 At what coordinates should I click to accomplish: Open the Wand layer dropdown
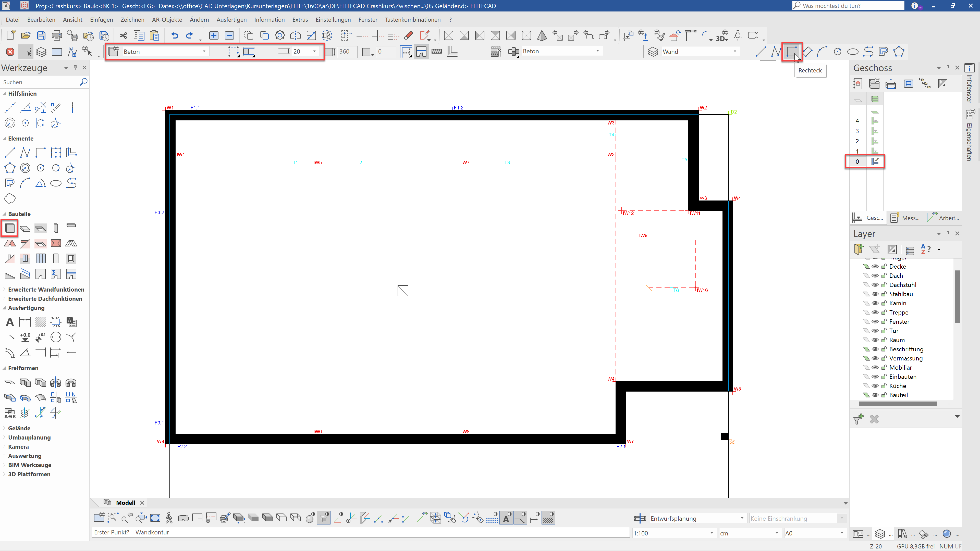(x=735, y=51)
